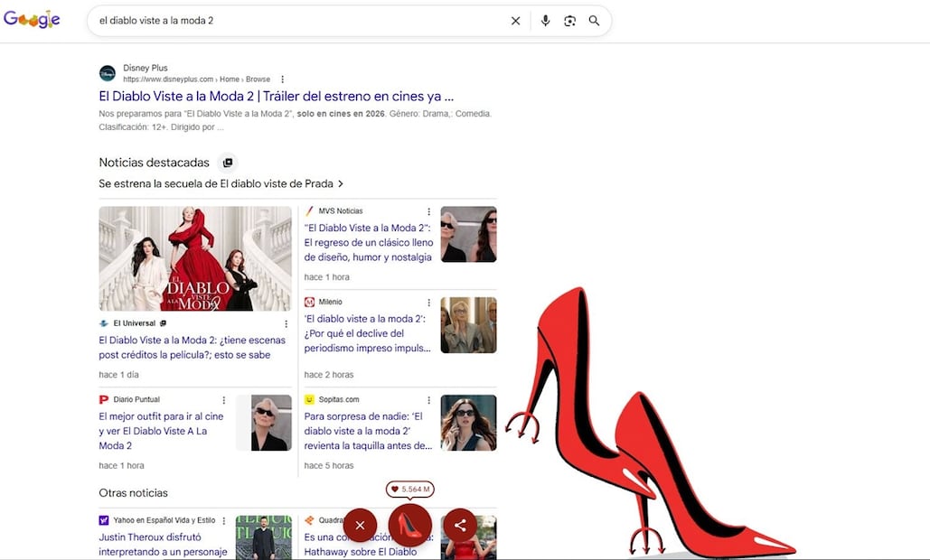This screenshot has height=560, width=930.
Task: Open the Milenio periodismo impreso article
Action: tap(368, 333)
